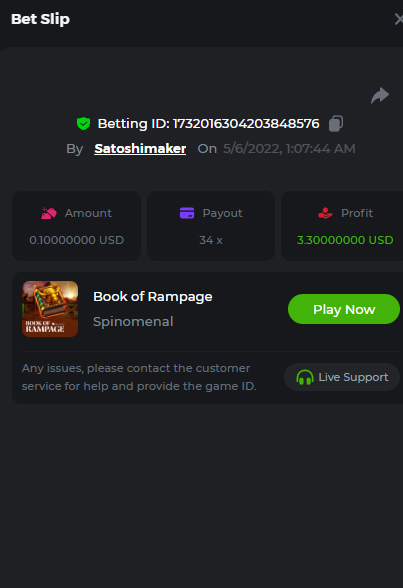Click the 34 x payout value
This screenshot has height=588, width=403.
point(211,240)
